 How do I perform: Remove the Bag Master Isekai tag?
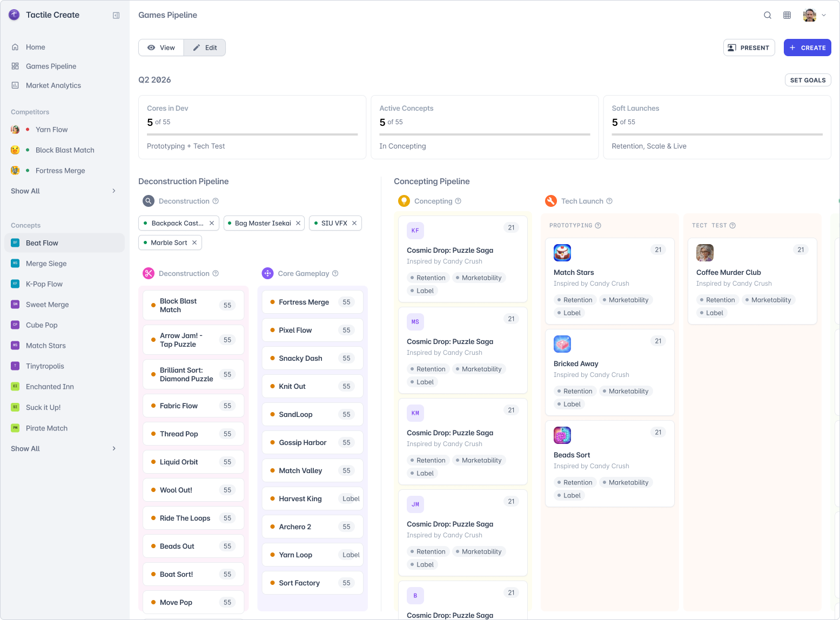click(298, 223)
